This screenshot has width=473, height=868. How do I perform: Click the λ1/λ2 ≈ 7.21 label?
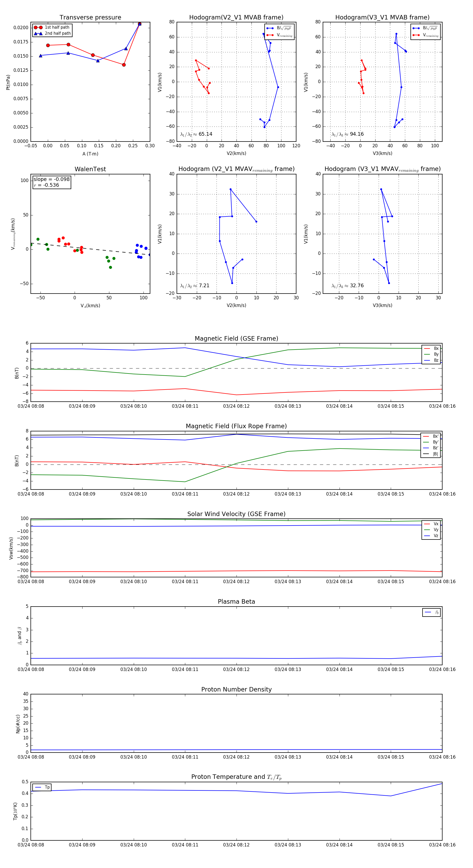point(194,286)
